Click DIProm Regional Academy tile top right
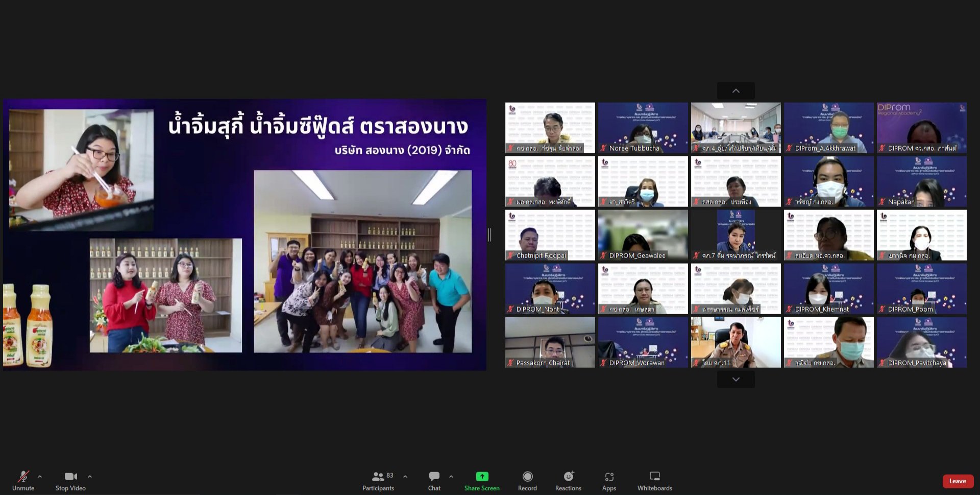The image size is (980, 495). [x=922, y=128]
